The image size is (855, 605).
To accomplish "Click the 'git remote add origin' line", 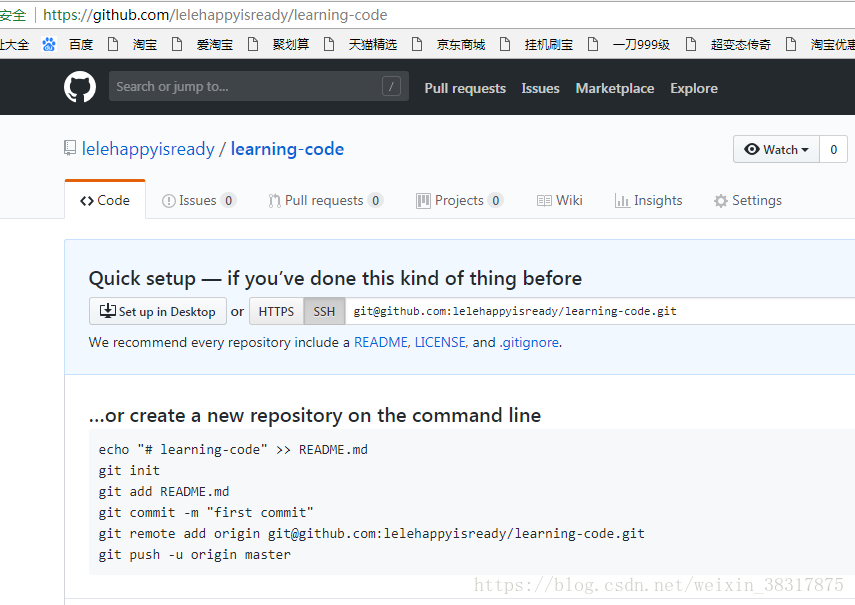I will tap(371, 534).
